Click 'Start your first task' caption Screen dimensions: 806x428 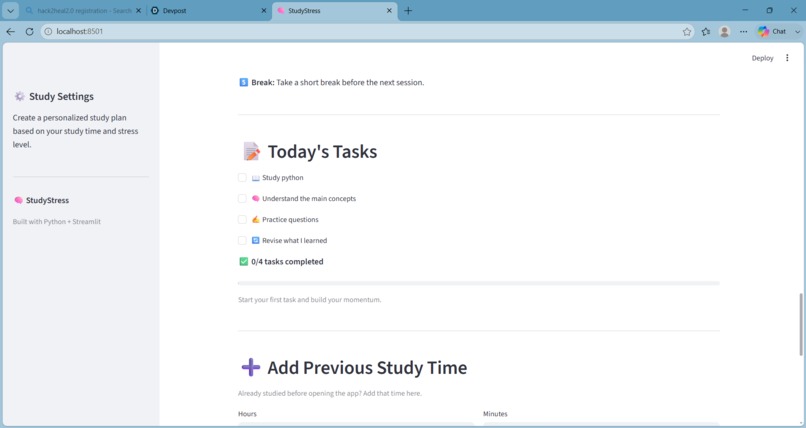pyautogui.click(x=309, y=300)
